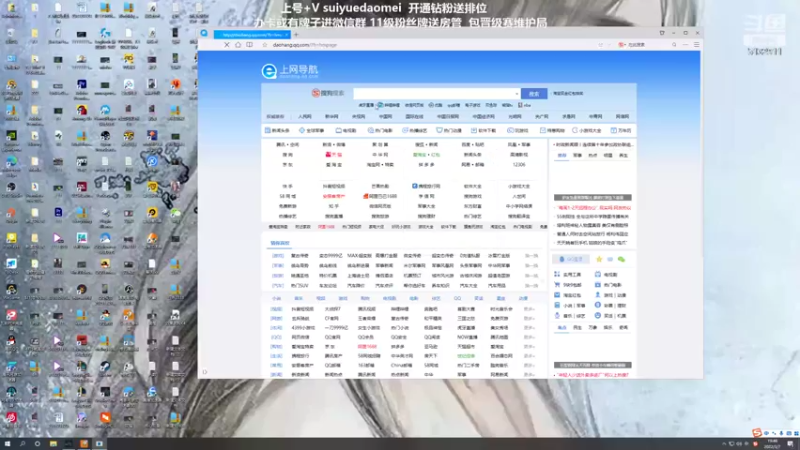
Task: Open the 热门动漫 category icon
Action: point(449,131)
